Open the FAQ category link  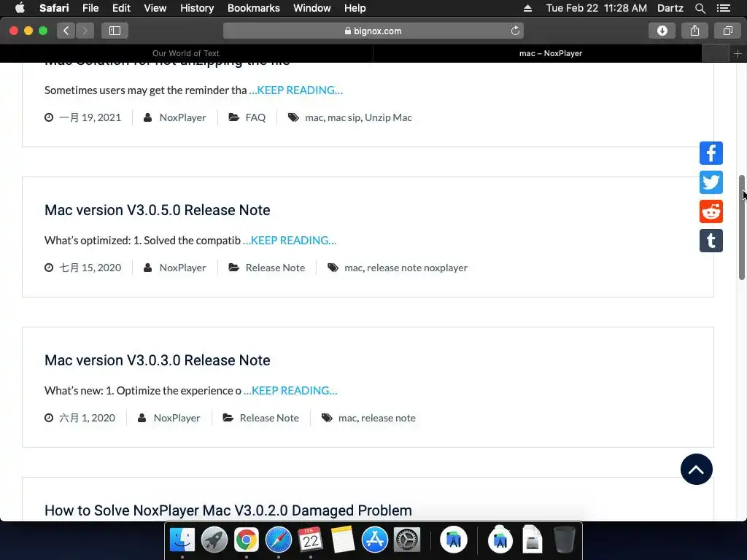tap(255, 117)
